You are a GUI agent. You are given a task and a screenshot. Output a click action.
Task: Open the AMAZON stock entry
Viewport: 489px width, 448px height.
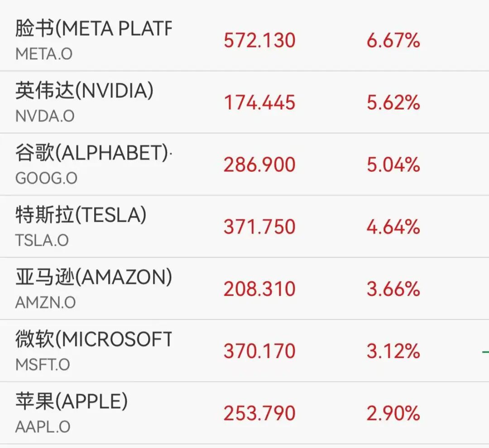point(93,277)
